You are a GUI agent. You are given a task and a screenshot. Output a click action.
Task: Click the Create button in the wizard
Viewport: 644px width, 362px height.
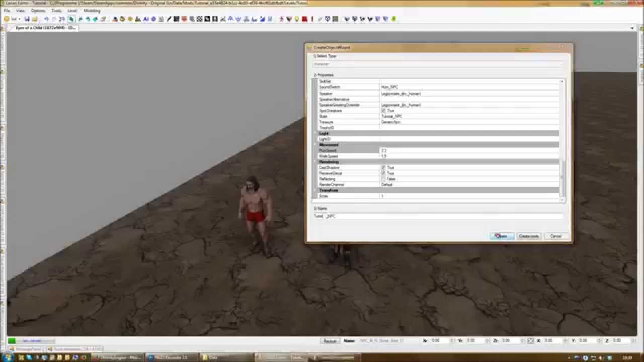click(x=502, y=236)
